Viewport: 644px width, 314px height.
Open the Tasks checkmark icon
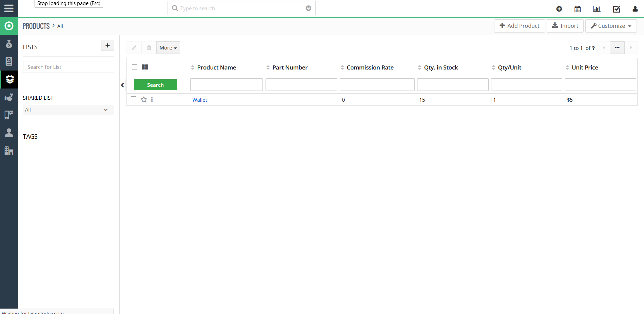[x=617, y=9]
